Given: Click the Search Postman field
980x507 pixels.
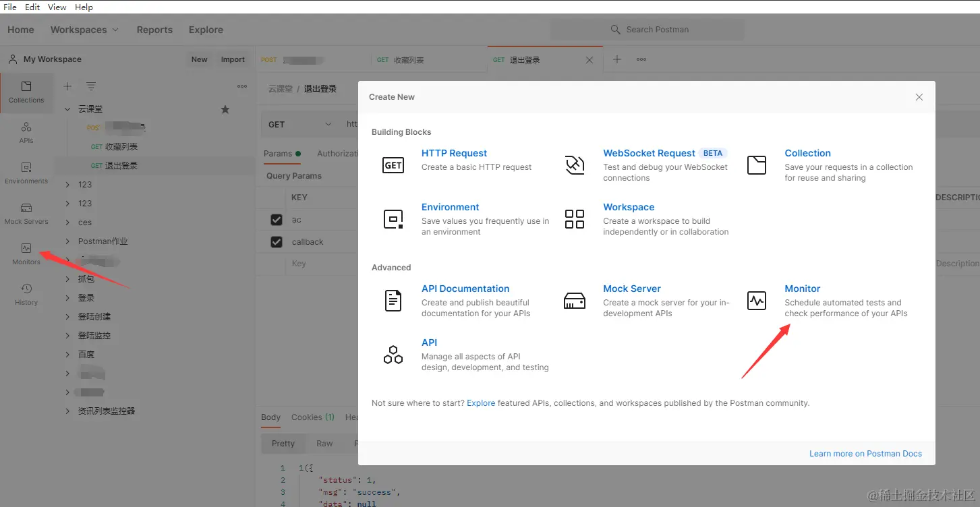Looking at the screenshot, I should click(647, 30).
